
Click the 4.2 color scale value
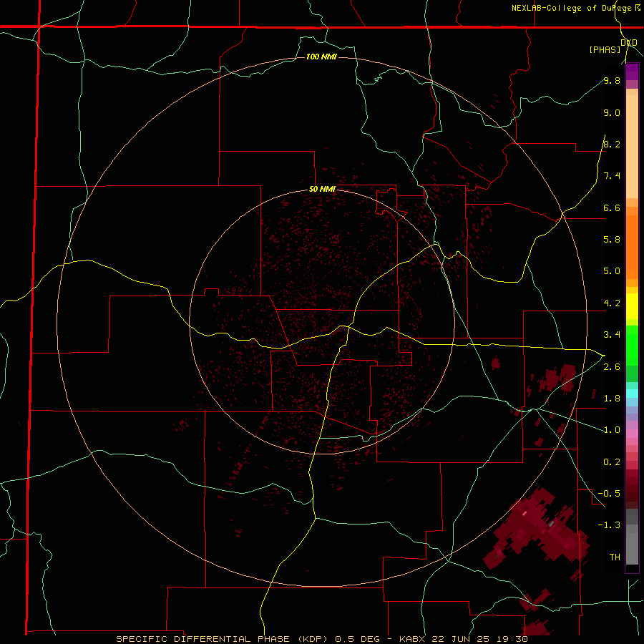(x=612, y=303)
